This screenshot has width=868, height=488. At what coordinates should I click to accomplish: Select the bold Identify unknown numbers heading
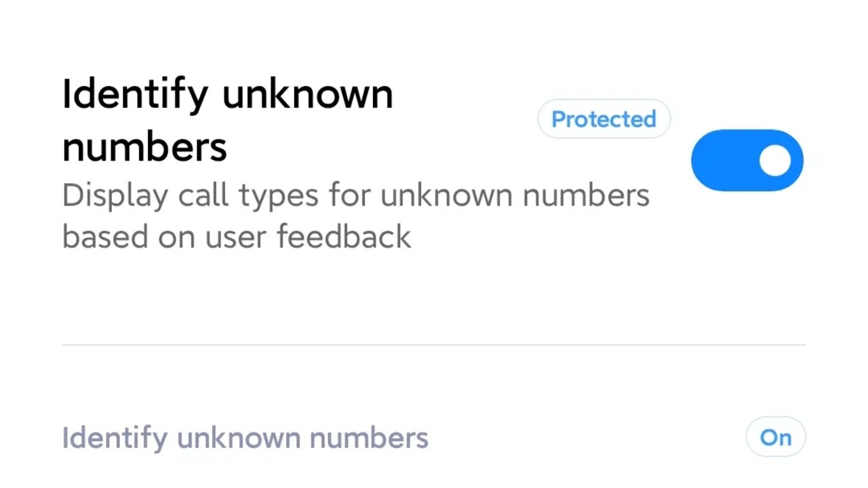point(227,120)
